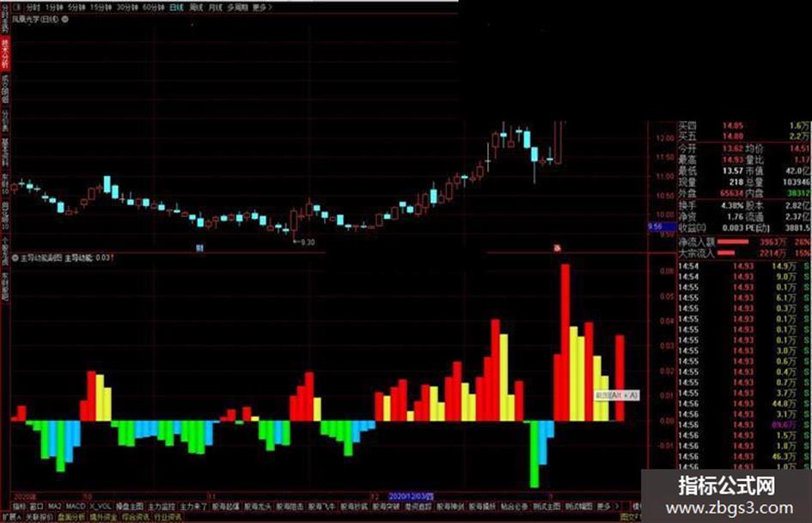Switch to the 周线 weekly chart

[196, 8]
